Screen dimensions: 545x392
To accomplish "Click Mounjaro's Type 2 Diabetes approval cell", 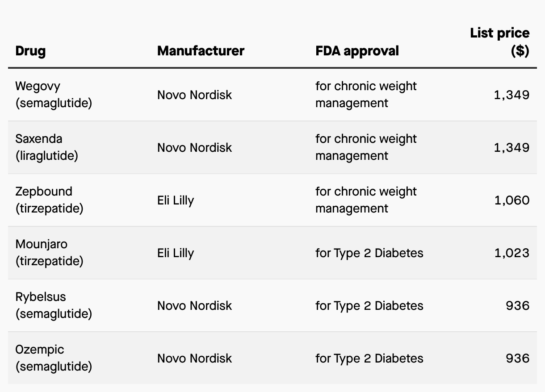I will 369,253.
